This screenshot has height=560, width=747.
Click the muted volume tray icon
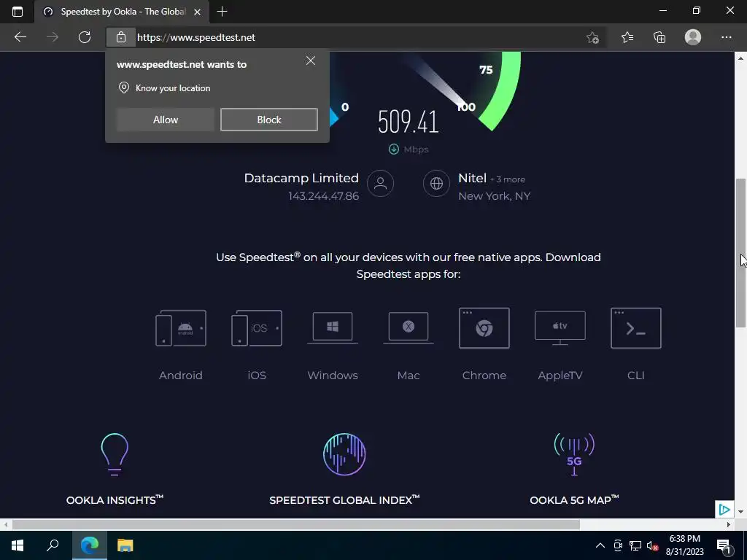point(652,545)
